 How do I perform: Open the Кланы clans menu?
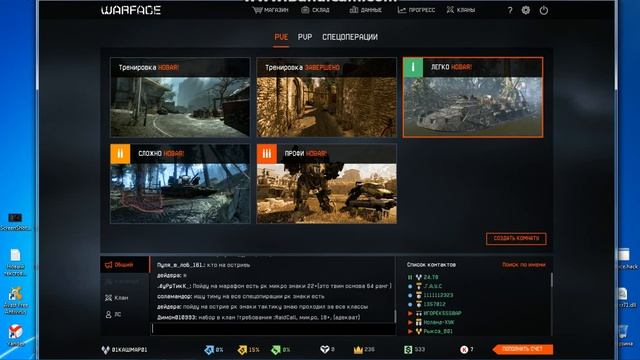point(460,10)
